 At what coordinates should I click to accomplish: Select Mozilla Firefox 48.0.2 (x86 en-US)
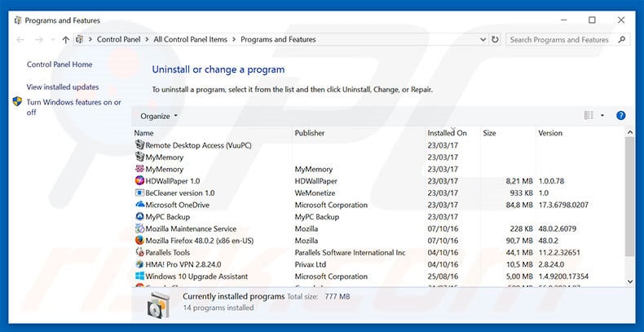point(200,241)
